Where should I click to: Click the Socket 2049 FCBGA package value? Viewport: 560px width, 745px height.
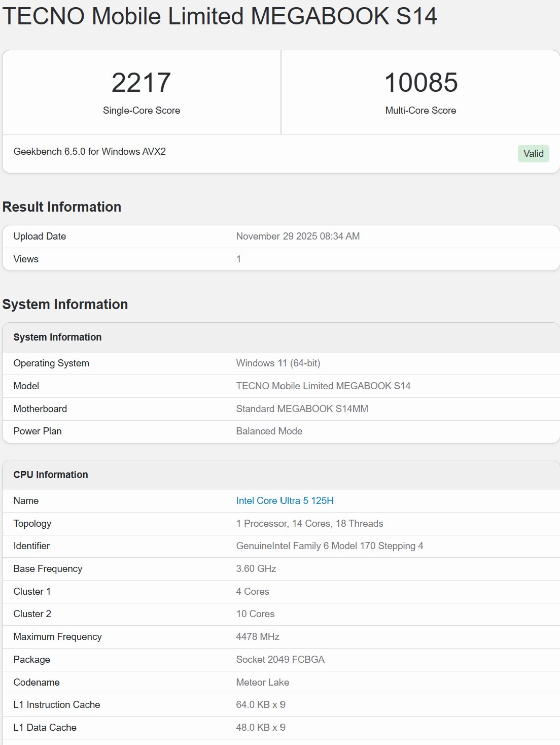pos(280,659)
